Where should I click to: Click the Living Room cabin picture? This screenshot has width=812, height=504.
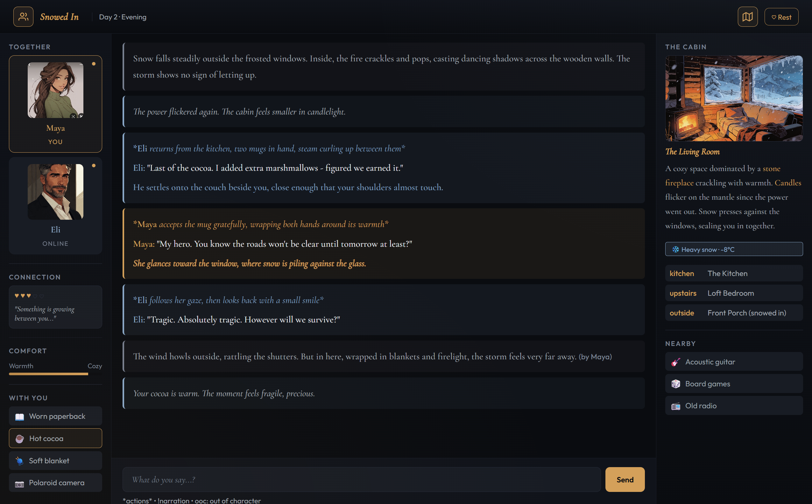(734, 98)
